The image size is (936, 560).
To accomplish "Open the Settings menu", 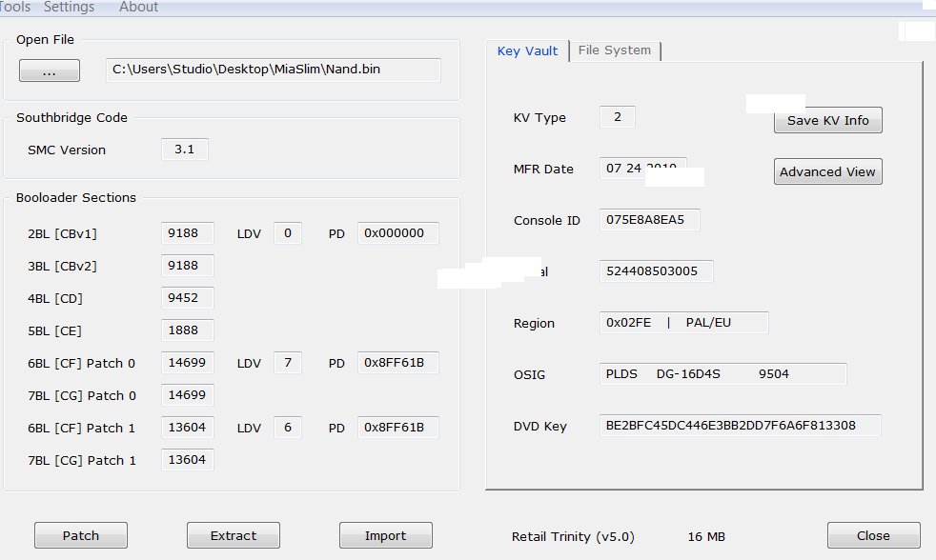I will coord(69,8).
